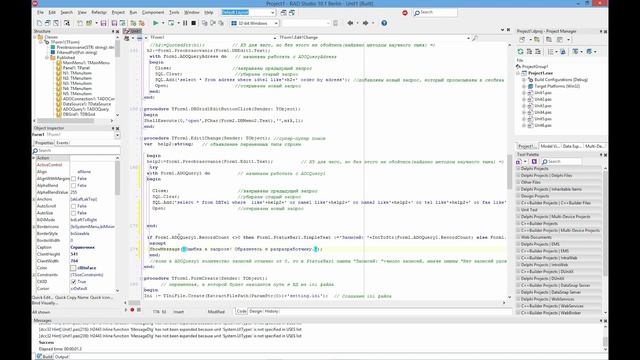Toggle the AlphaBlend False checkbox
Screen dimensions: 640x360
(x=73, y=186)
